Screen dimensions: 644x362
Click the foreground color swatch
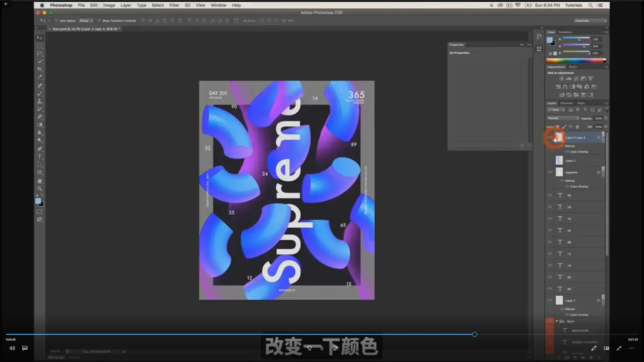click(x=38, y=201)
